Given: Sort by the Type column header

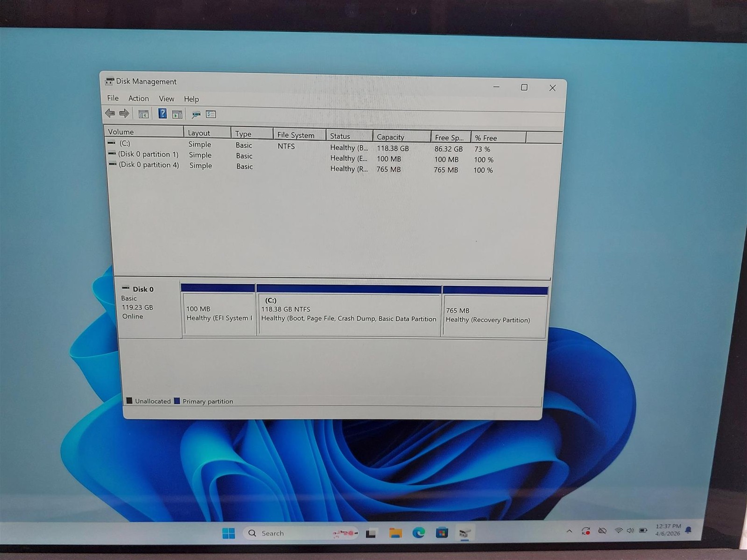Looking at the screenshot, I should pyautogui.click(x=252, y=133).
